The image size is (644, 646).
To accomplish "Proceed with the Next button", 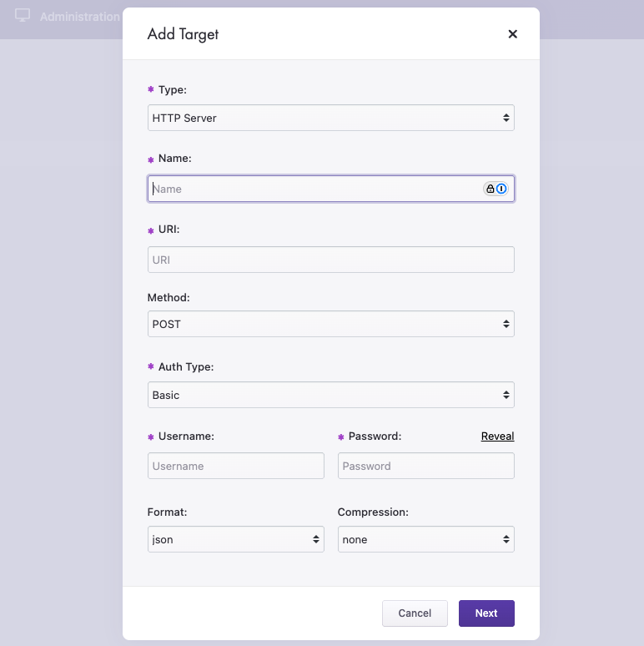I will tap(486, 613).
